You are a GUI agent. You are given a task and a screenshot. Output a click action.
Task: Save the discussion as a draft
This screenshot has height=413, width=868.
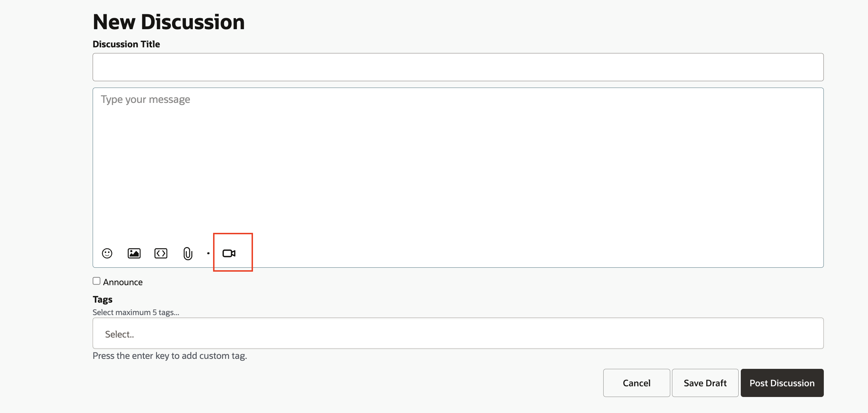pos(705,383)
